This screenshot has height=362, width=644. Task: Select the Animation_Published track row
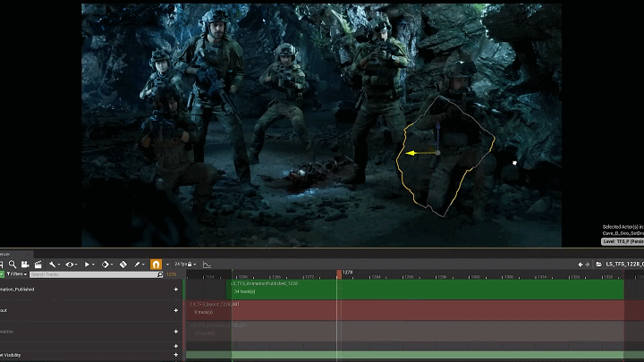coord(91,290)
